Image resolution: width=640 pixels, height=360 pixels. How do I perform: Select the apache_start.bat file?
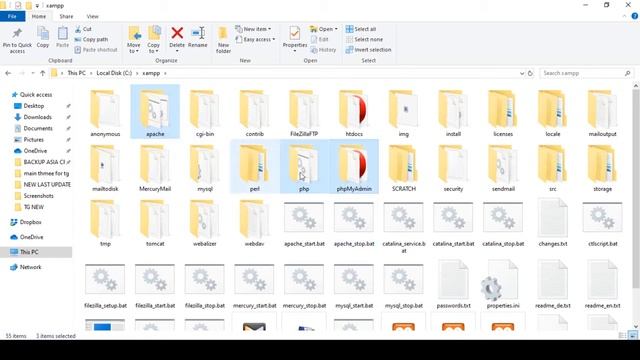[304, 224]
